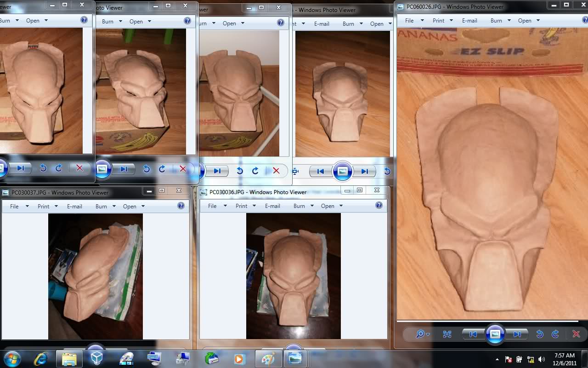
Task: Play slide show in window left of PC060026.JPG
Action: pyautogui.click(x=342, y=171)
